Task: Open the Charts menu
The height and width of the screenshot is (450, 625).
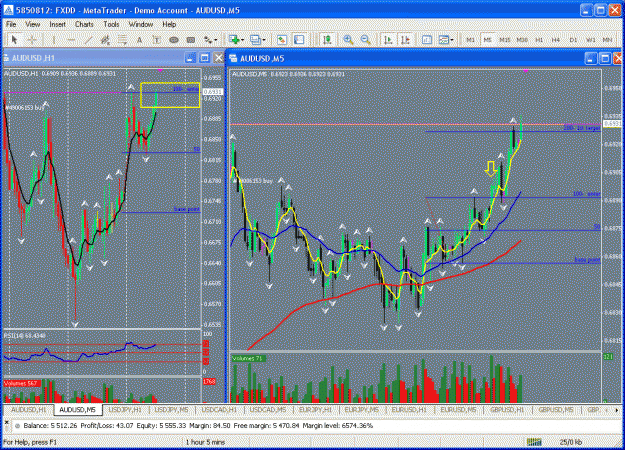Action: (x=84, y=24)
